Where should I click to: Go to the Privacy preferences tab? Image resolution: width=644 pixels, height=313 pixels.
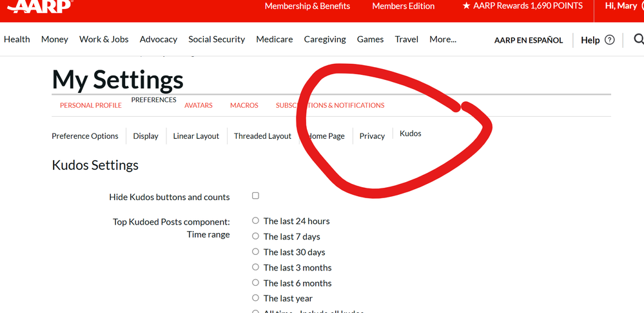pos(372,136)
